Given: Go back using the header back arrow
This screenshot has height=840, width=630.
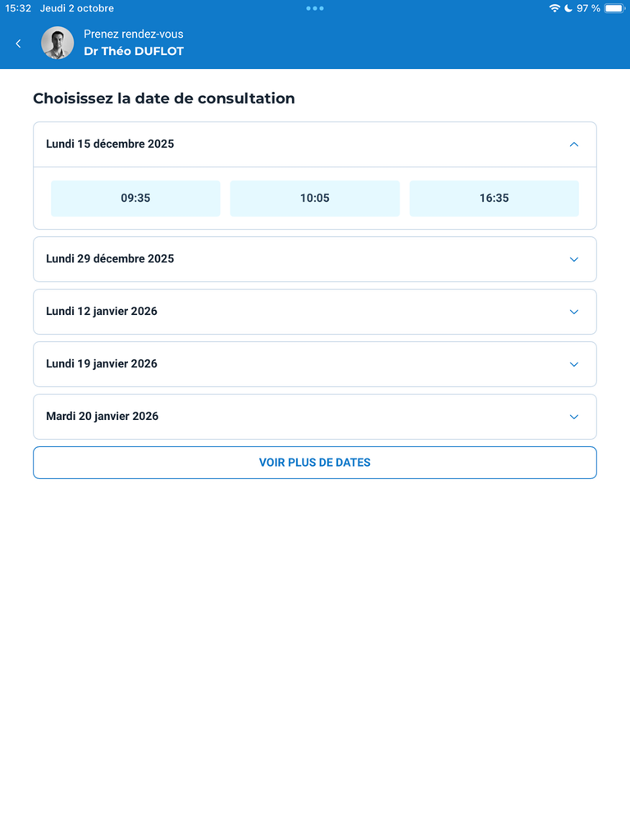Looking at the screenshot, I should pyautogui.click(x=19, y=43).
